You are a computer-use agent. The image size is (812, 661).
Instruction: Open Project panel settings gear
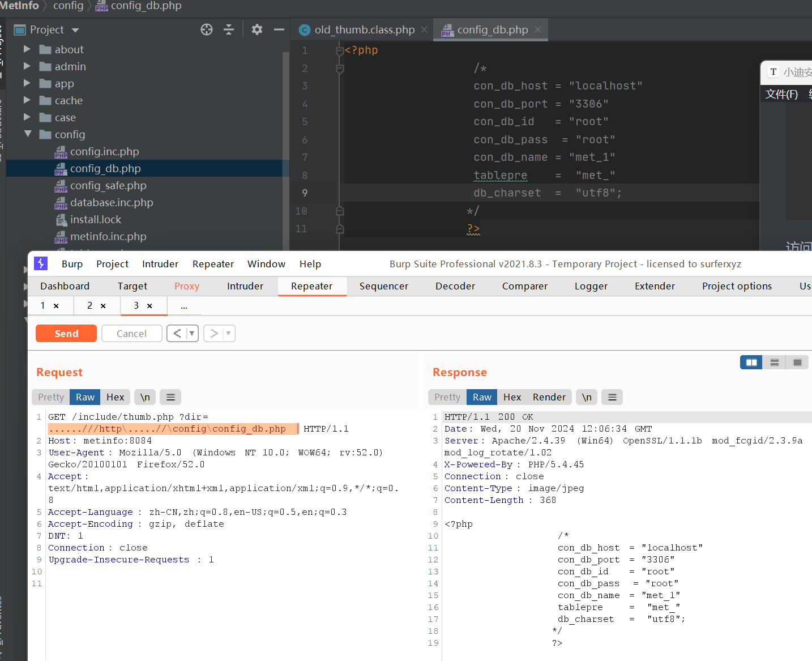257,29
